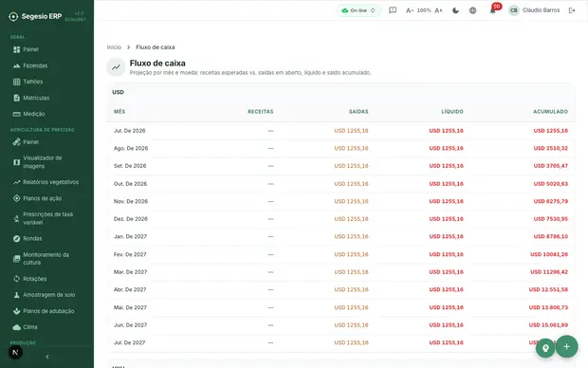Increase font size with A+ button
The image size is (588, 368).
tap(438, 10)
